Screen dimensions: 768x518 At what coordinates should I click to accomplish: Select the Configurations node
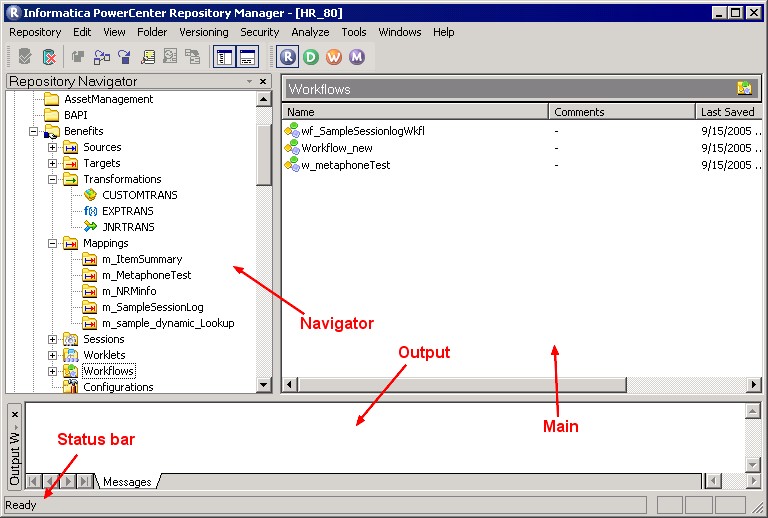(x=118, y=387)
